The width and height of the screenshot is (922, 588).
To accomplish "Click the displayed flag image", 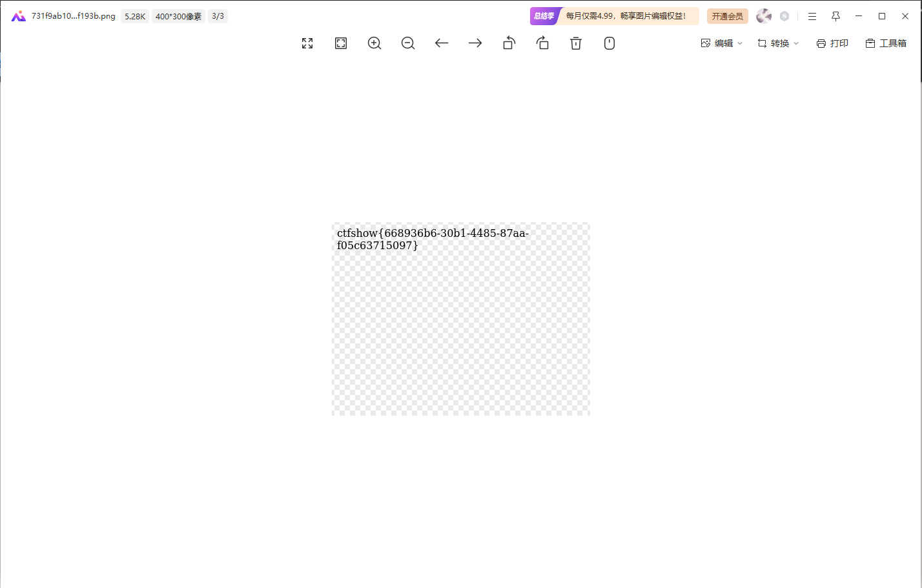I will pyautogui.click(x=460, y=319).
